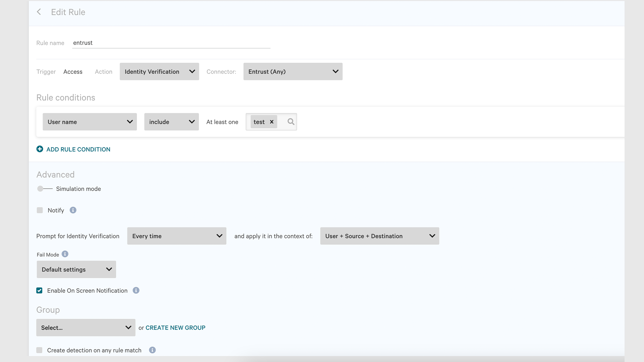Tick Create detection on any rule match
Image resolution: width=644 pixels, height=362 pixels.
click(40, 350)
